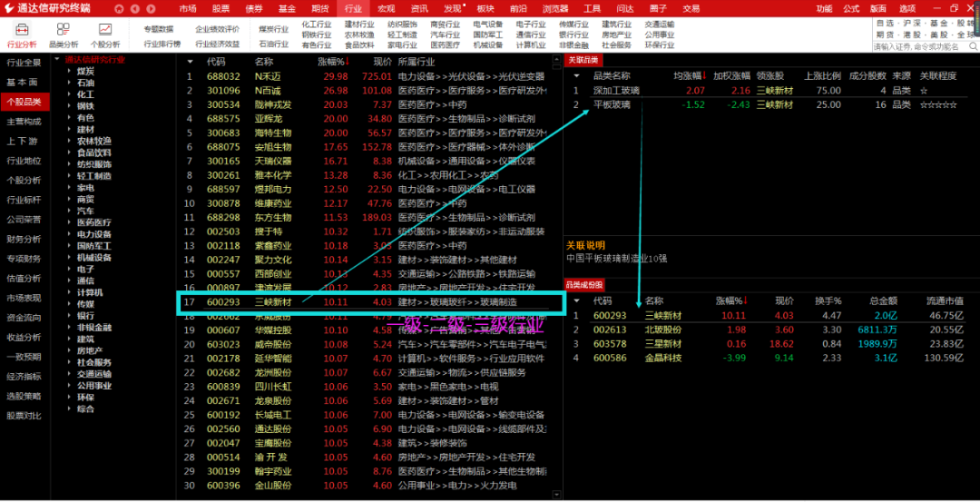980x502 pixels.
Task: Open the 公式 menu
Action: (x=851, y=9)
